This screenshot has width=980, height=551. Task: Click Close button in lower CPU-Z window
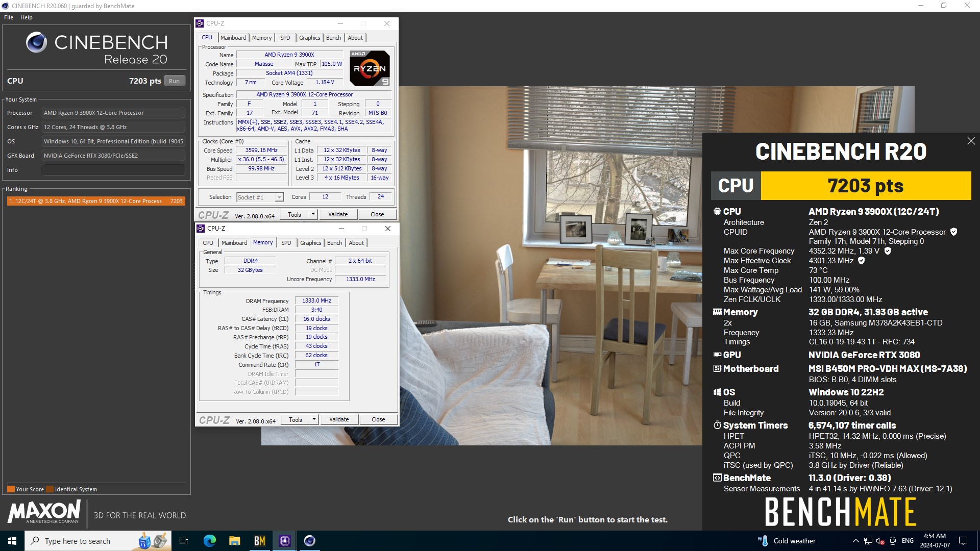(x=378, y=420)
